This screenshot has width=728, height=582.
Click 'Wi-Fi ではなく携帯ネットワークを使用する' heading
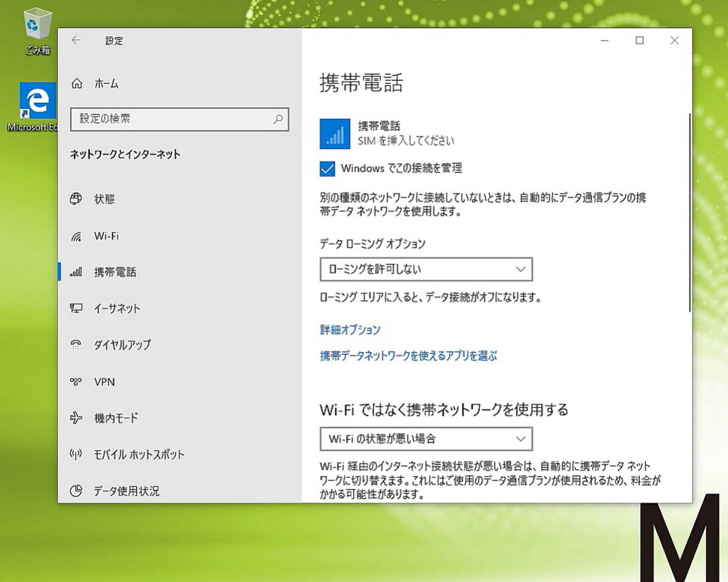point(444,410)
